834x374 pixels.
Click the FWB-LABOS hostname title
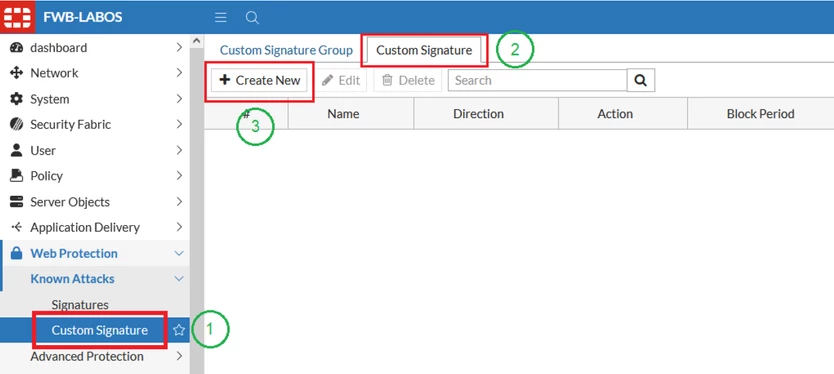83,17
